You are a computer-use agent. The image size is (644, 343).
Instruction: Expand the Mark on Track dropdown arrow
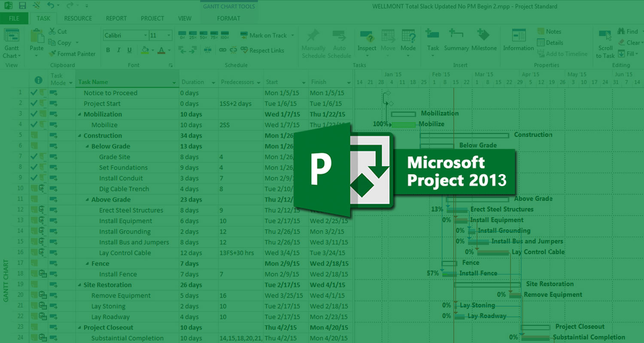[293, 36]
